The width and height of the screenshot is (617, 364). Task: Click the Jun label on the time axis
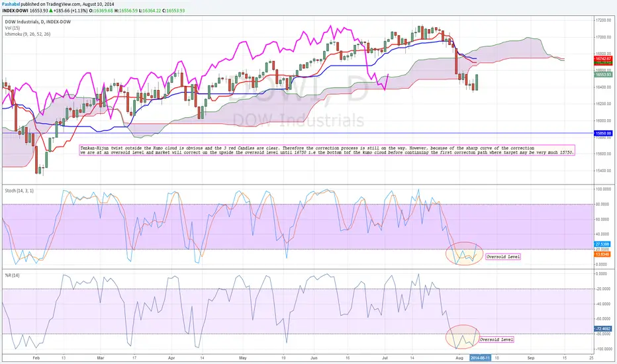coord(314,358)
